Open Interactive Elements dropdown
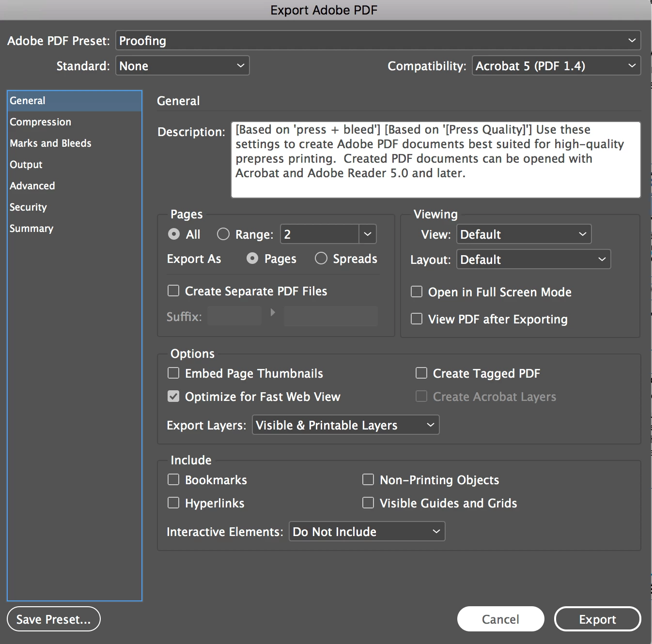The width and height of the screenshot is (652, 644). coord(367,532)
